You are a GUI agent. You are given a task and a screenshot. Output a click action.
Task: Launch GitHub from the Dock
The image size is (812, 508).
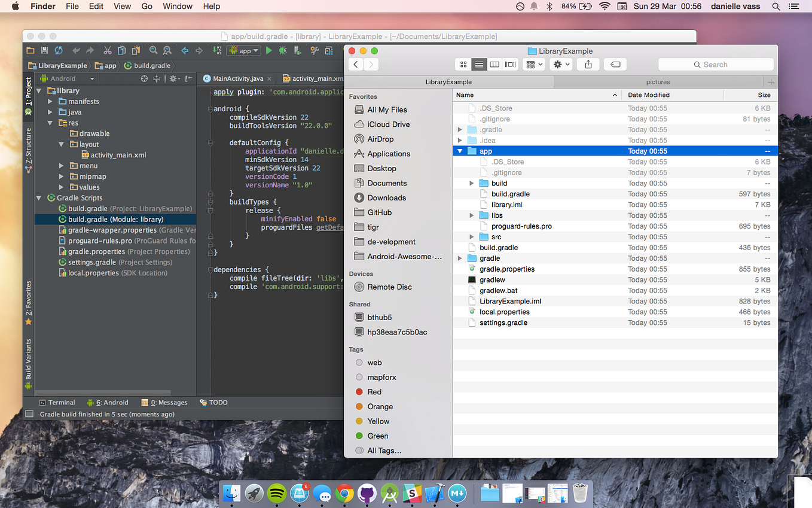coord(367,494)
